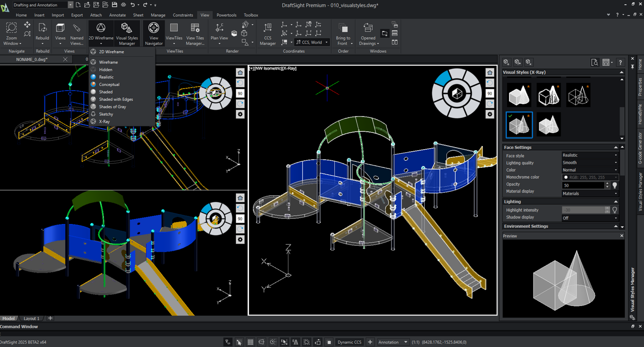
Task: Open the Manage ribbon tab
Action: pos(158,15)
